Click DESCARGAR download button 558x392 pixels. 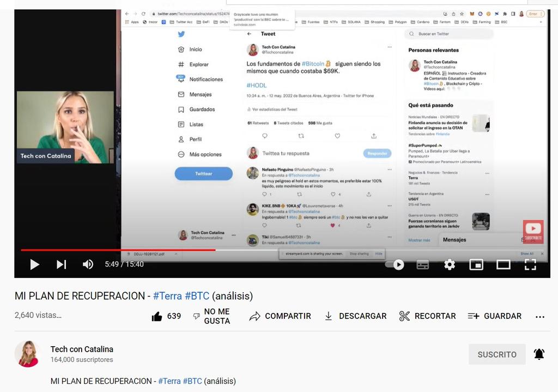pyautogui.click(x=355, y=316)
